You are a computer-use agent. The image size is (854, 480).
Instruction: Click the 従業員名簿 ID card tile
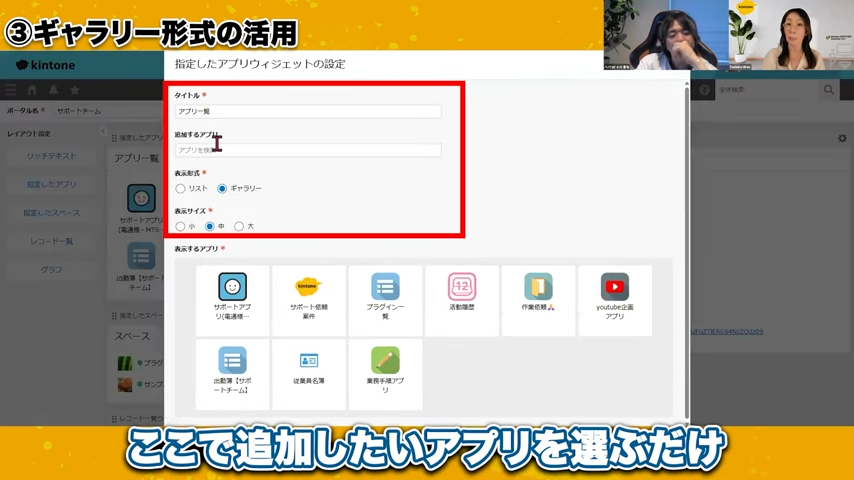(309, 374)
